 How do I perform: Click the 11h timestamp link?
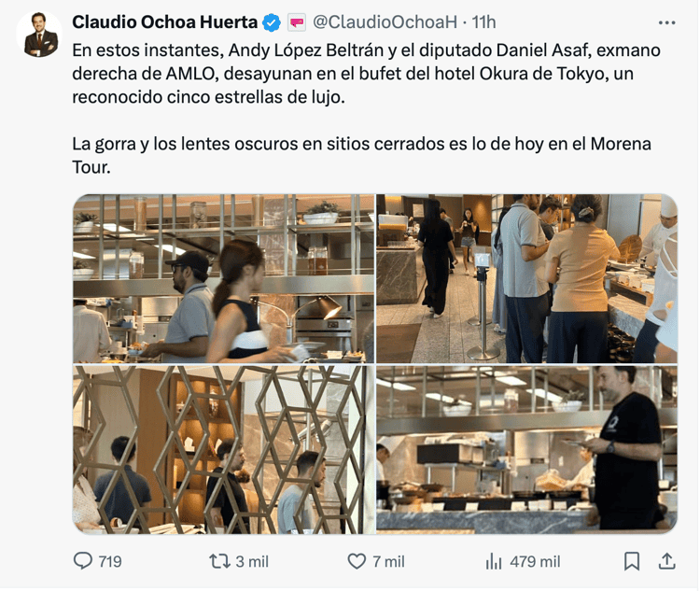[x=483, y=21]
